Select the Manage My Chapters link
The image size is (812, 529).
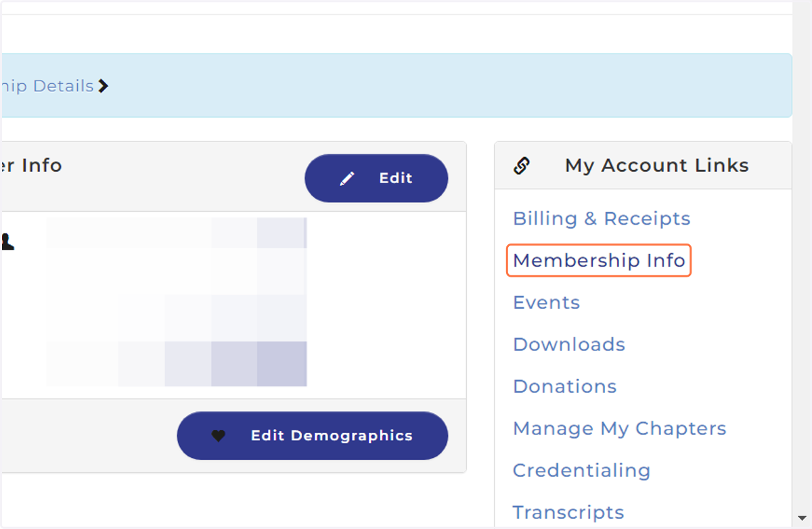point(620,428)
